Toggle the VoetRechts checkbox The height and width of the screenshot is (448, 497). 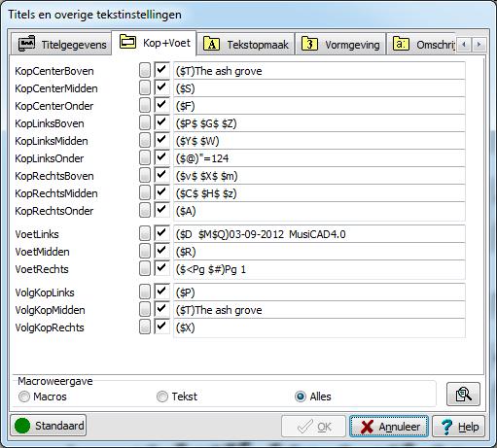click(161, 268)
